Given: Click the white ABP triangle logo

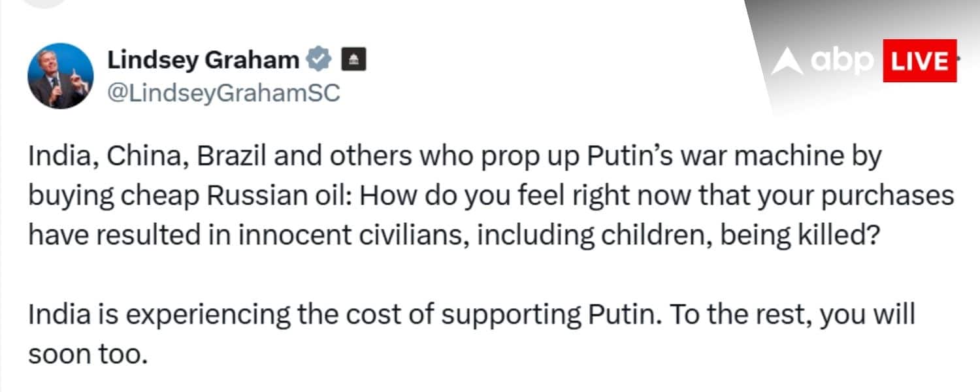Looking at the screenshot, I should pyautogui.click(x=786, y=62).
